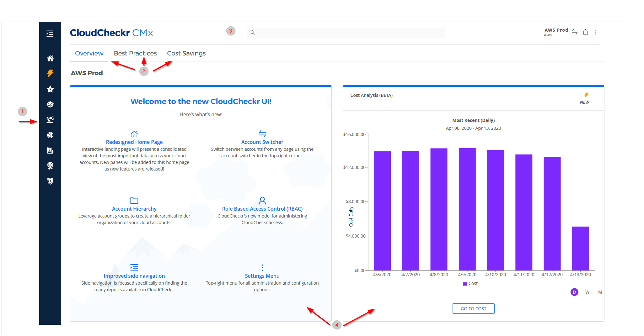Open the AWS Prod account dropdown in header

point(556,32)
